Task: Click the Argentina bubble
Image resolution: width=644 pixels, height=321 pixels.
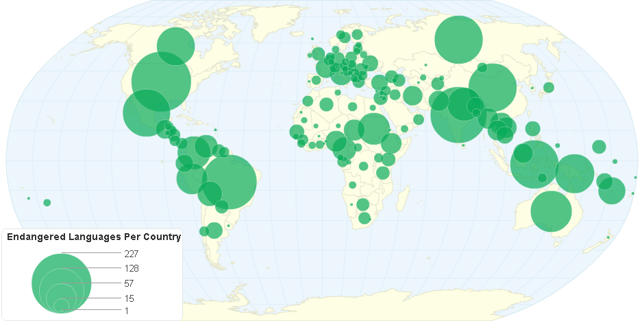Action: click(x=214, y=230)
